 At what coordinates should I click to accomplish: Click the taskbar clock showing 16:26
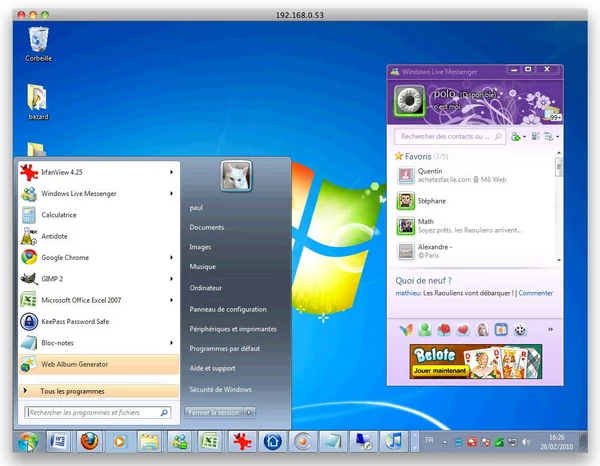556,442
